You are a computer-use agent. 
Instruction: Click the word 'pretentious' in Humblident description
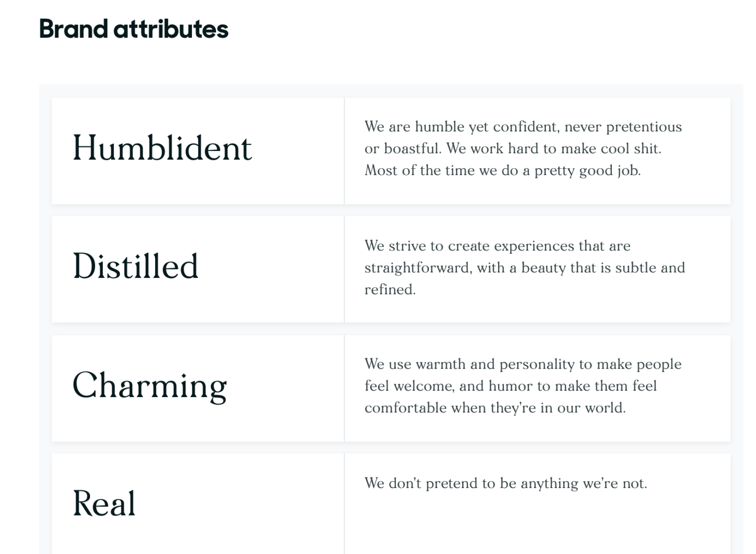point(644,127)
